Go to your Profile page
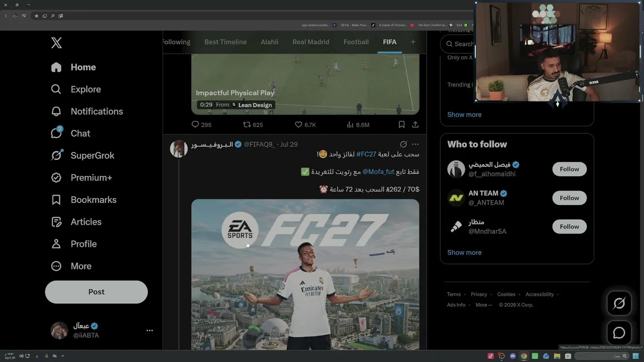Screen dimensions: 644x362 pyautogui.click(x=73, y=244)
